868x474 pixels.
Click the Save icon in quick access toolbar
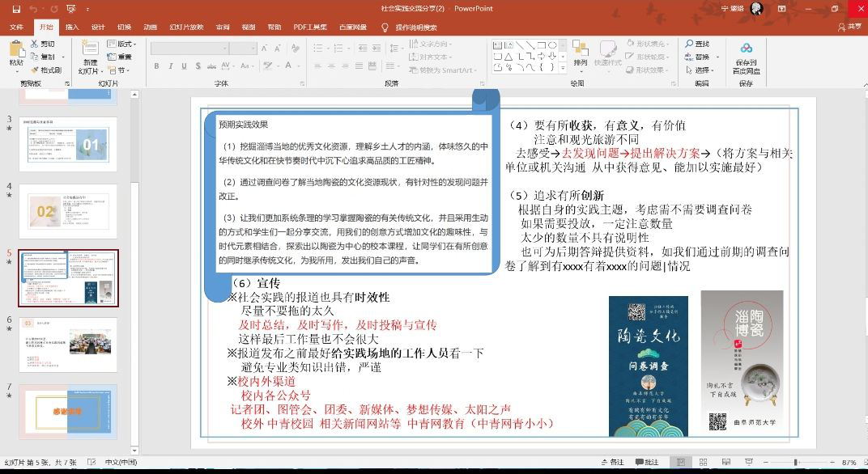coord(16,8)
